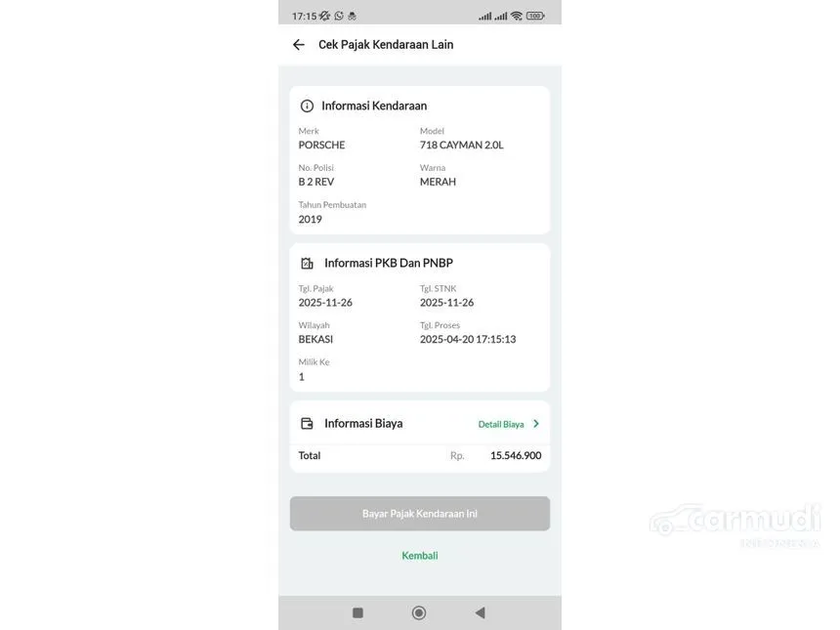This screenshot has width=840, height=630.
Task: Click the total amount 15.546.900
Action: (x=516, y=455)
